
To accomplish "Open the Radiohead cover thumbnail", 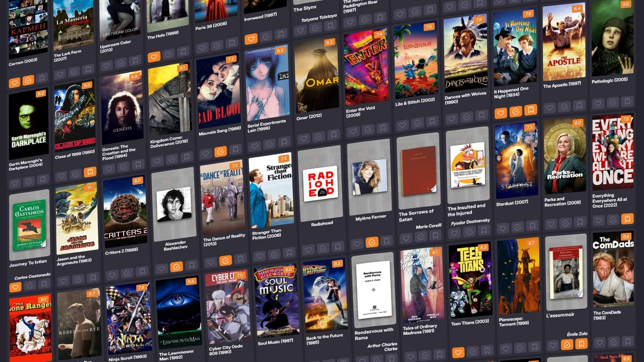I will tap(320, 184).
